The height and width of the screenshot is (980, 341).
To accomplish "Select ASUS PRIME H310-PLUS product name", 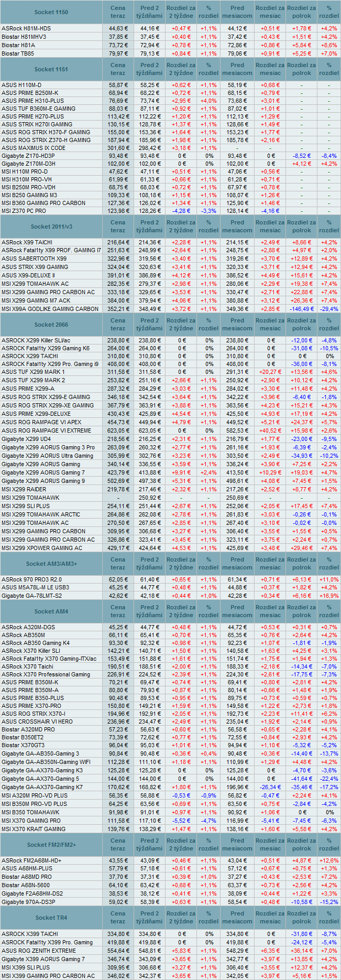I will (32, 101).
